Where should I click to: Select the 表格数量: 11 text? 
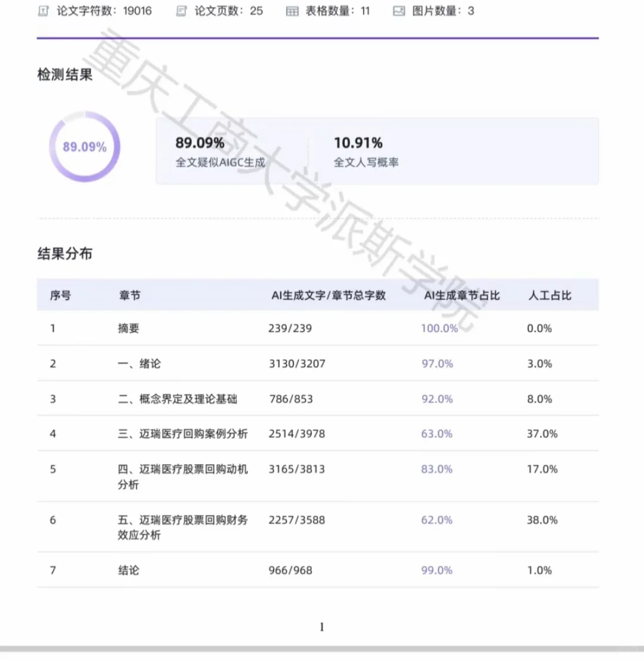coord(338,11)
